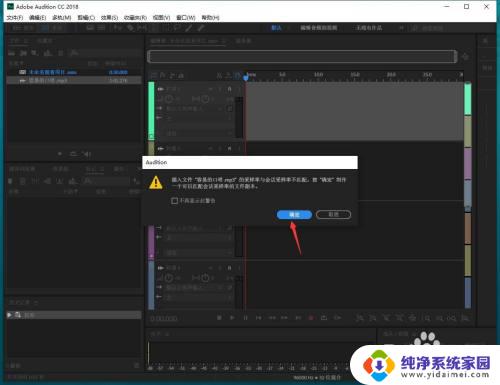This screenshot has height=385, width=500.
Task: Click the Pause button in the transport bar
Action: (245, 318)
